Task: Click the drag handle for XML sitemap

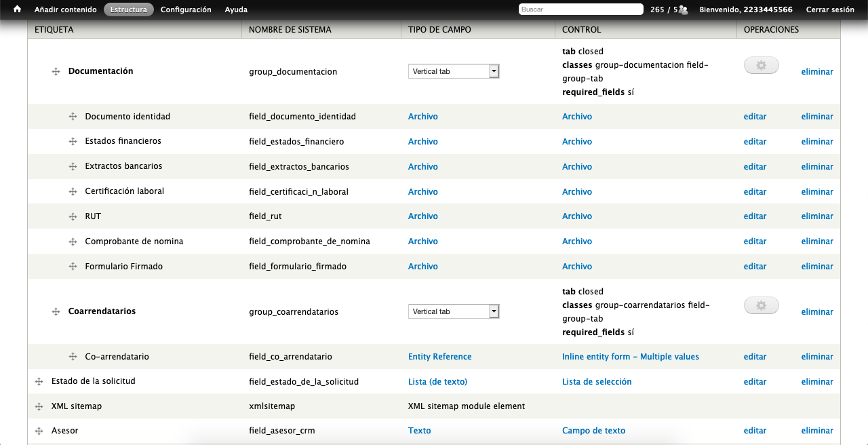Action: 39,406
